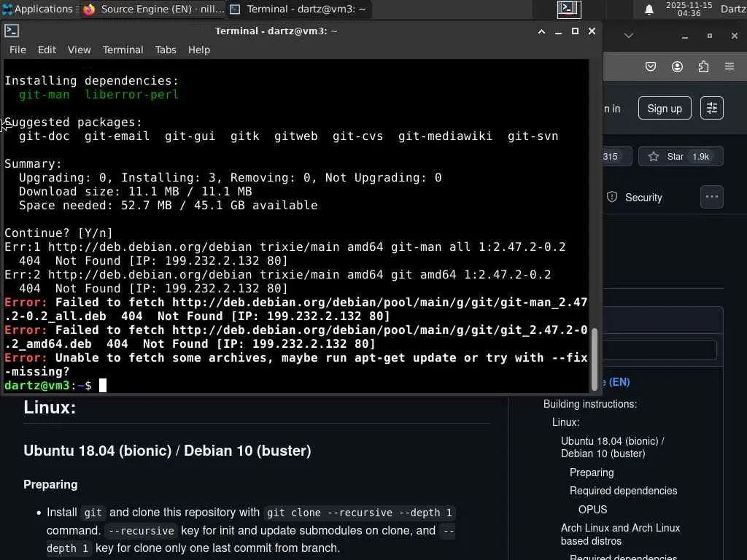This screenshot has width=747, height=560.
Task: Switch to Firefox Source Engine taskbar entry
Action: point(153,9)
